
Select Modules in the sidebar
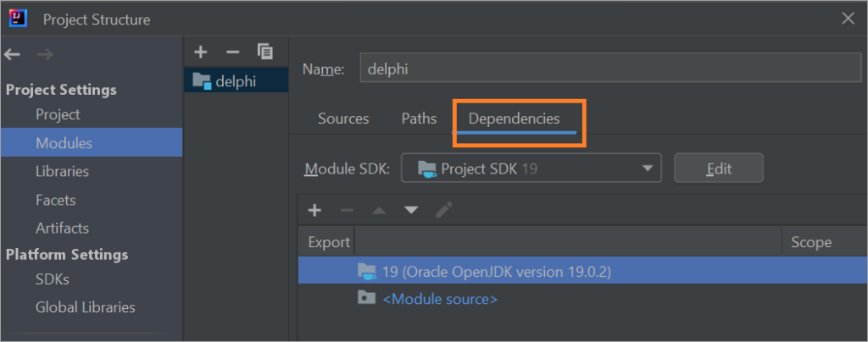pos(92,142)
